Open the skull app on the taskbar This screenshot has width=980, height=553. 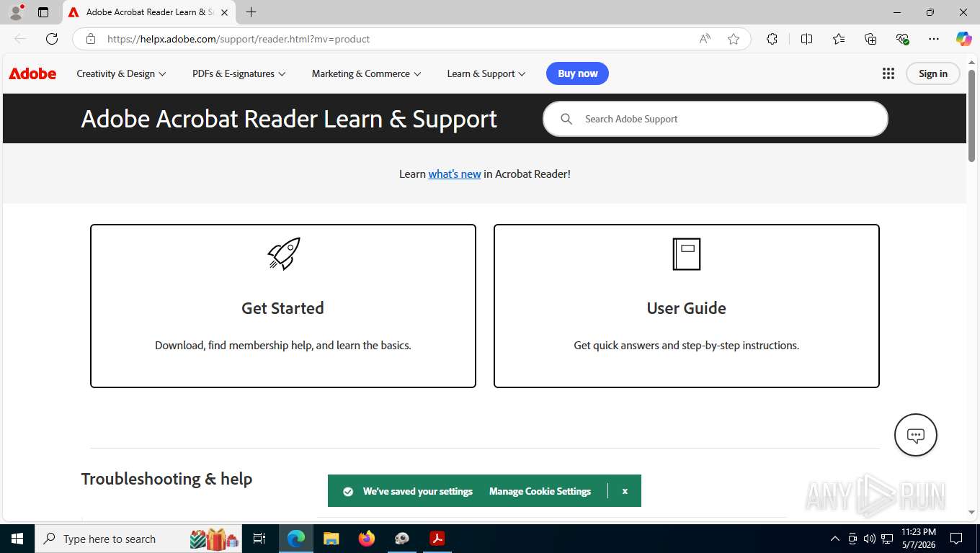[x=402, y=539]
